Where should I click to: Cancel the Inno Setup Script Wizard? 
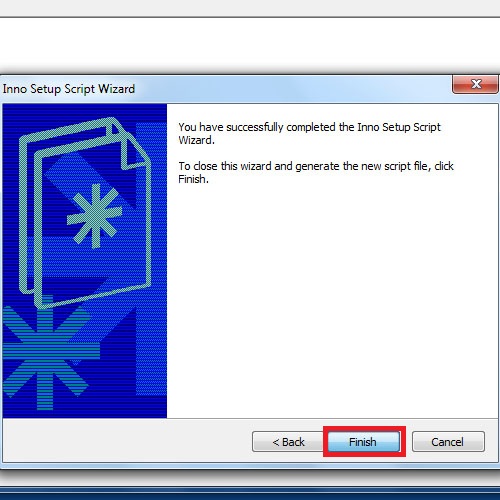click(x=448, y=442)
